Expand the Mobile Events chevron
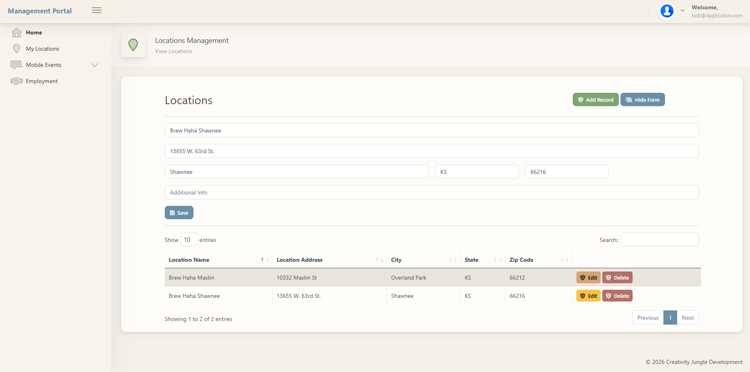Viewport: 750px width, 372px height. (x=95, y=65)
